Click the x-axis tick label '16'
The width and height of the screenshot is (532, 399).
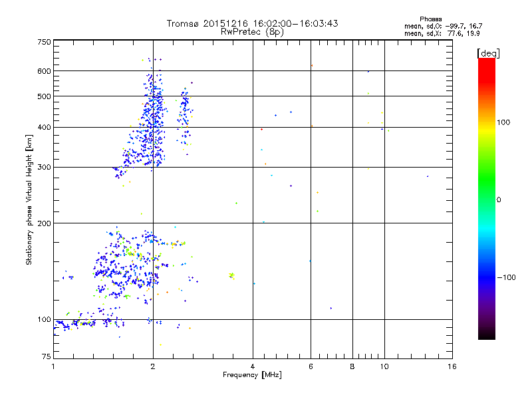452,366
